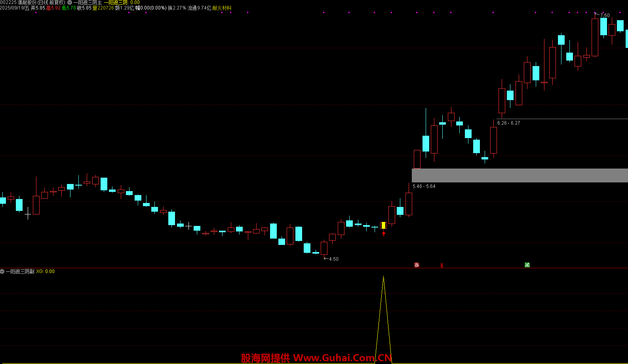Click the 5.46 - 5.64 gap label

(x=424, y=186)
